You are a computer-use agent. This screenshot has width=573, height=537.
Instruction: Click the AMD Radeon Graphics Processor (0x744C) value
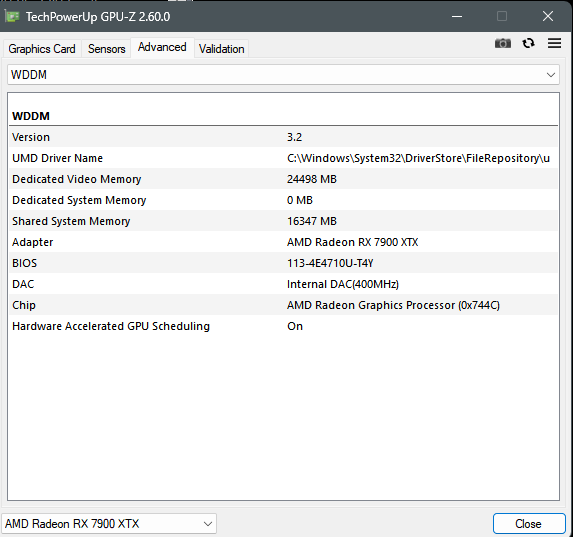pos(393,305)
